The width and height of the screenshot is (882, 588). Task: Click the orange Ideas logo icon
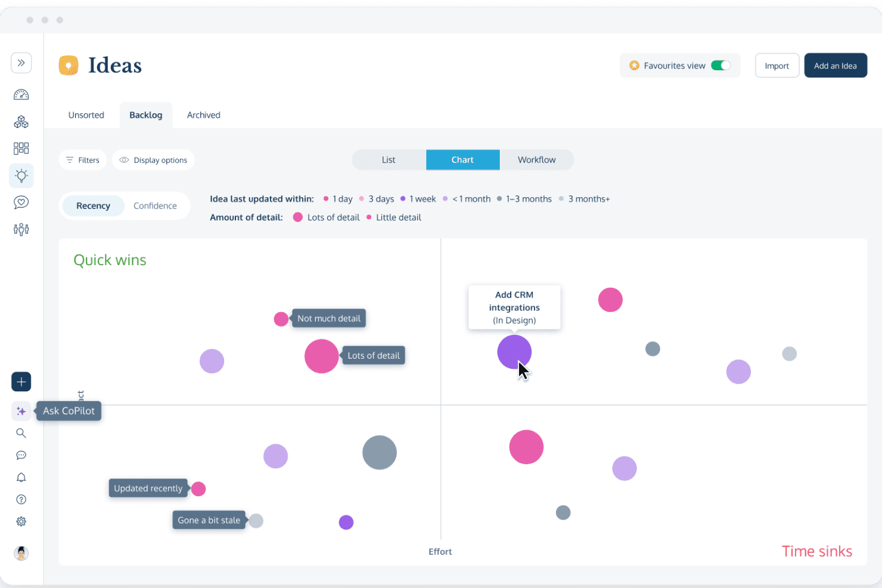point(69,66)
